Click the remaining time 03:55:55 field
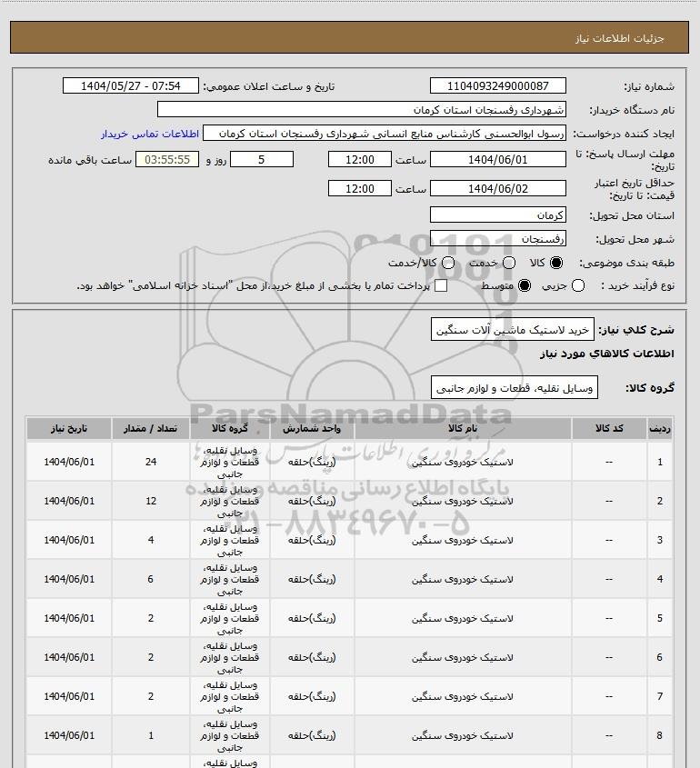700x768 pixels. [167, 160]
